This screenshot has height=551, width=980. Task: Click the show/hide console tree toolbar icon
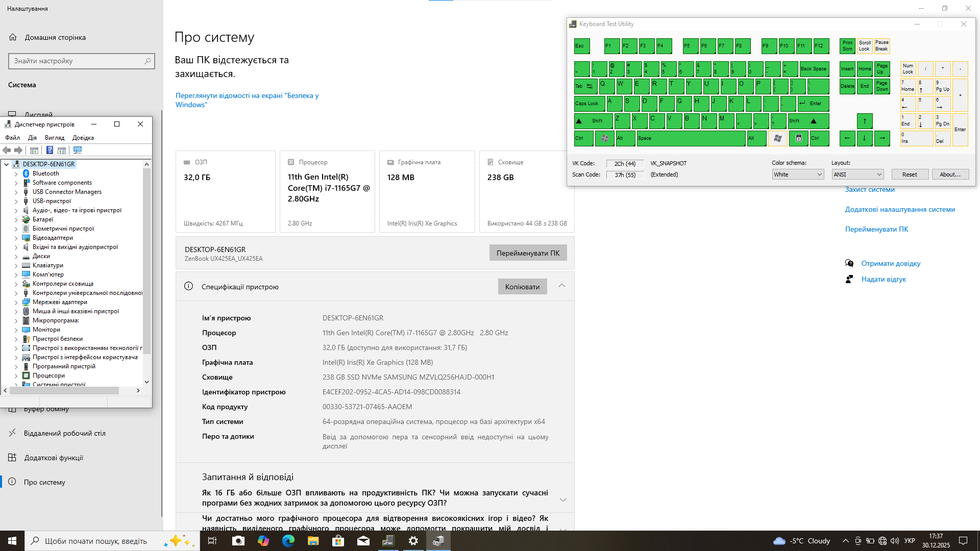pos(34,150)
